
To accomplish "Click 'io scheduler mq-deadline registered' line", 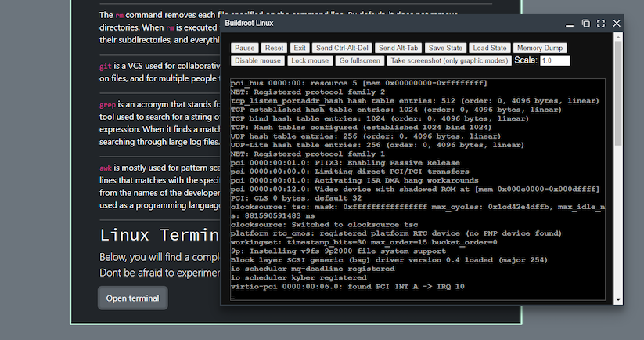I will coord(312,269).
